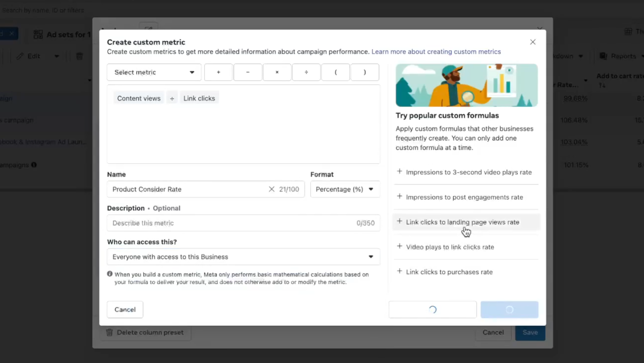Add Impressions to 3-second video plays rate
Image resolution: width=644 pixels, height=363 pixels.
pyautogui.click(x=466, y=172)
